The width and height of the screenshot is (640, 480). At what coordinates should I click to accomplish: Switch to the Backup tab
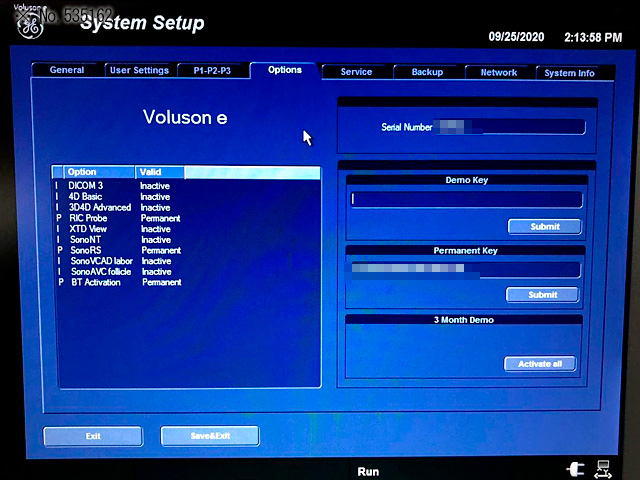click(x=427, y=72)
